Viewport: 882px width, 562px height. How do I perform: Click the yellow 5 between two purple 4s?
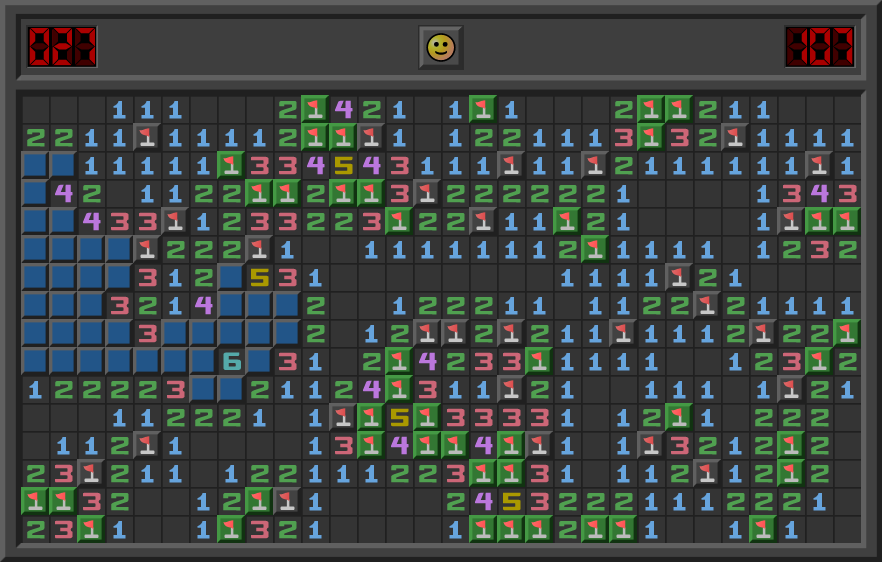344,165
